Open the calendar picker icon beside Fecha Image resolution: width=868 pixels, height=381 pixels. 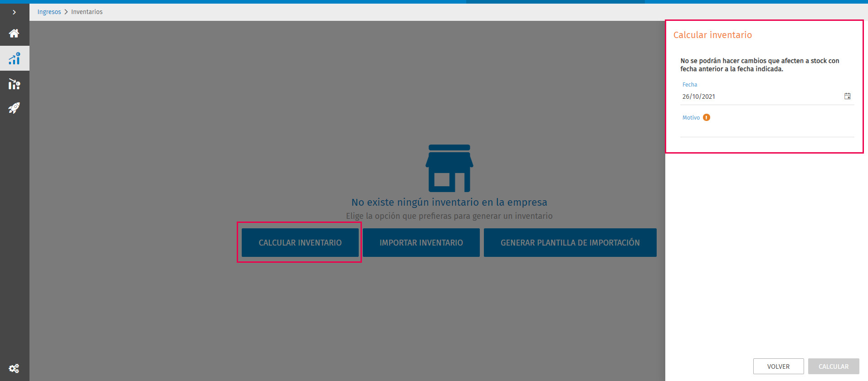pyautogui.click(x=847, y=96)
